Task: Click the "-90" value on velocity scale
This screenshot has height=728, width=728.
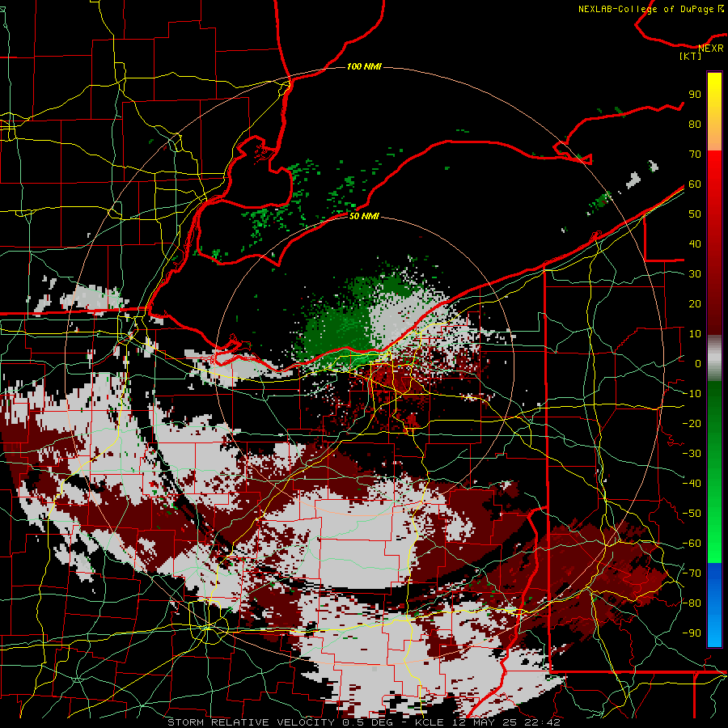Action: click(x=692, y=633)
